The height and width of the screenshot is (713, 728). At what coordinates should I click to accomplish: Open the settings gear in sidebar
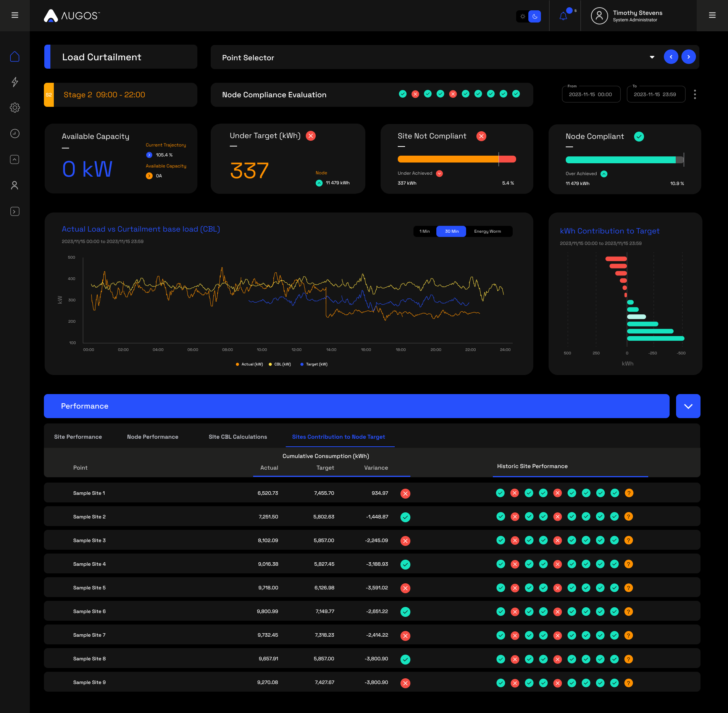(x=15, y=108)
